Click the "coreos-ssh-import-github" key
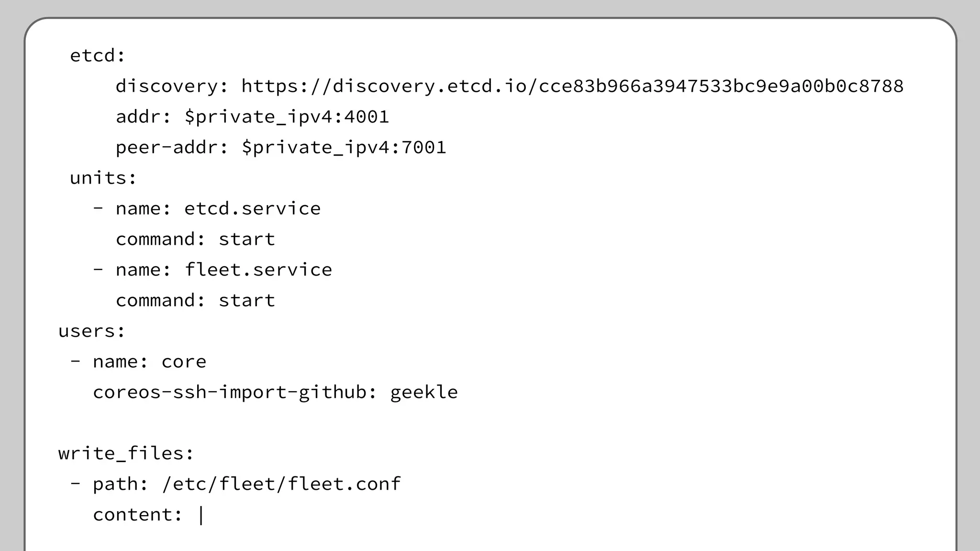 coord(230,393)
